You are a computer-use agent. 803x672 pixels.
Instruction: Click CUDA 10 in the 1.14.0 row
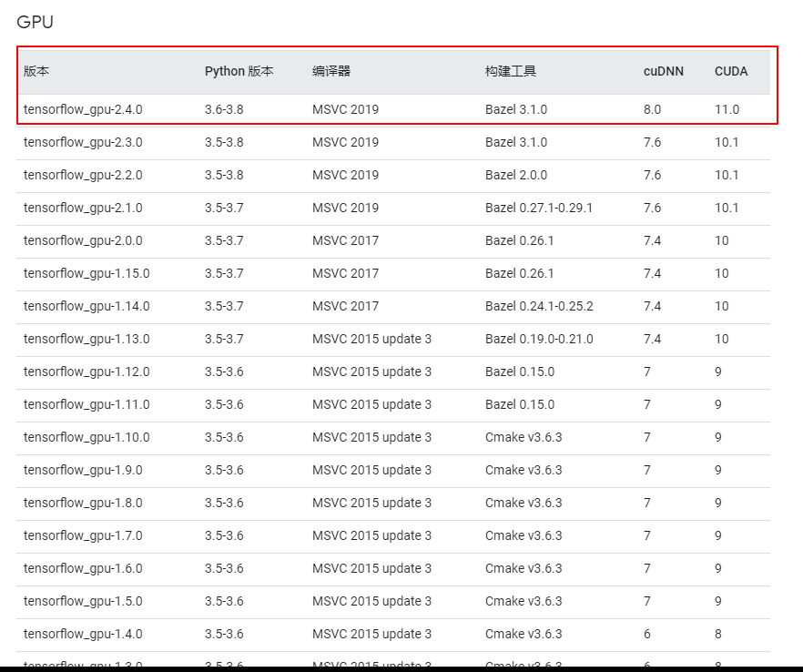[722, 306]
